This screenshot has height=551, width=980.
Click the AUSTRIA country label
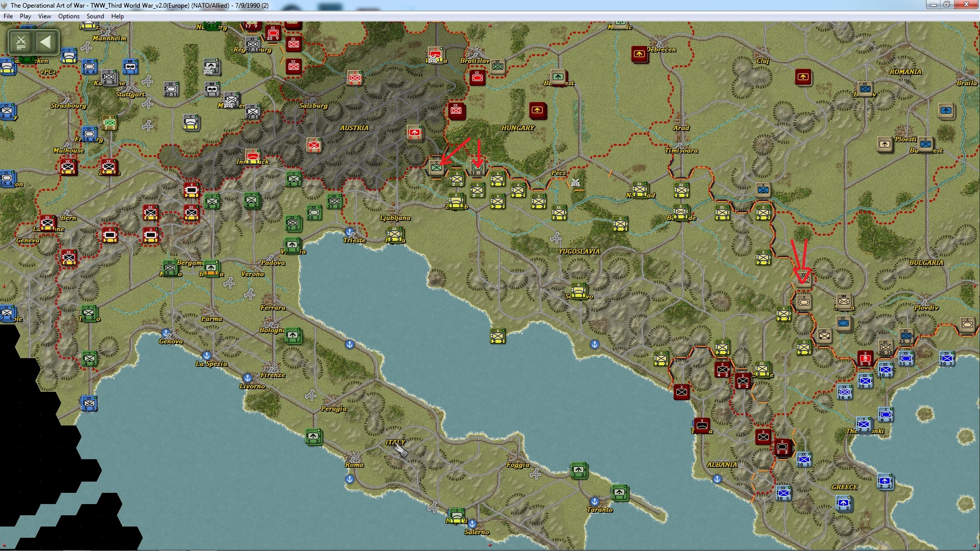(354, 128)
